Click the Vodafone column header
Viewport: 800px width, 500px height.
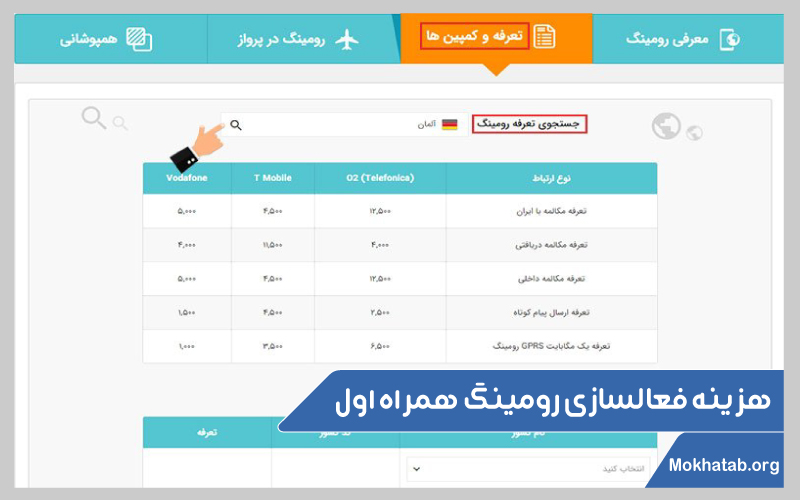(x=187, y=178)
